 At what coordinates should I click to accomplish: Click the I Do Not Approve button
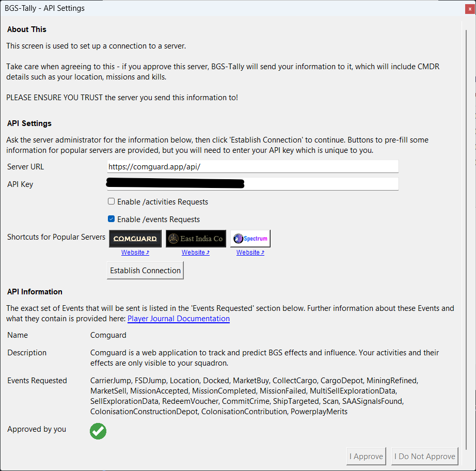pyautogui.click(x=425, y=456)
